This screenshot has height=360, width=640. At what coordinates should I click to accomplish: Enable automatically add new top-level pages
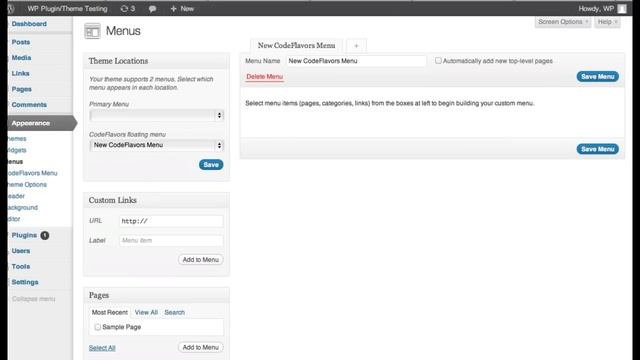(438, 60)
